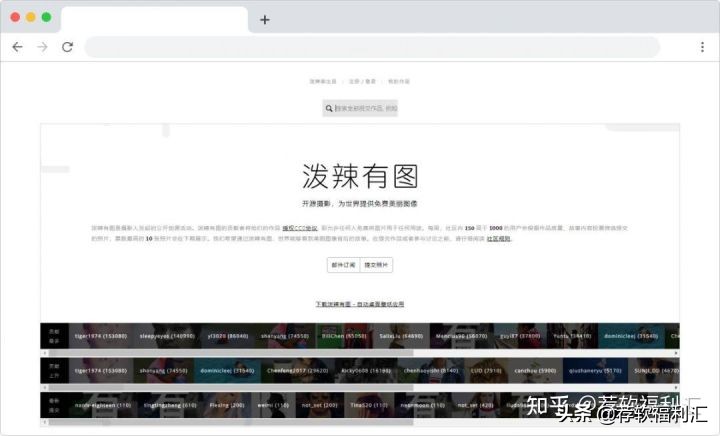Viewport: 720px width, 436px height.
Task: Open the 社区规则 link
Action: tap(499, 239)
